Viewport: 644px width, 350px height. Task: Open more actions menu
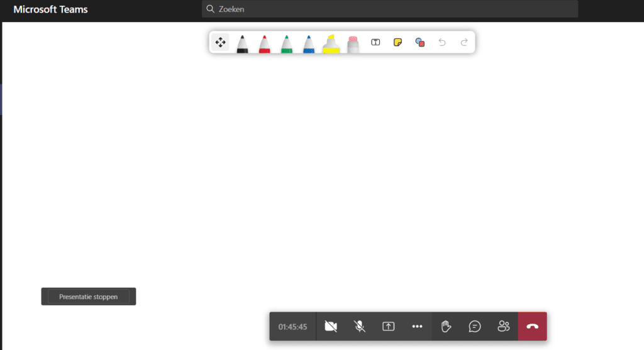pos(418,326)
